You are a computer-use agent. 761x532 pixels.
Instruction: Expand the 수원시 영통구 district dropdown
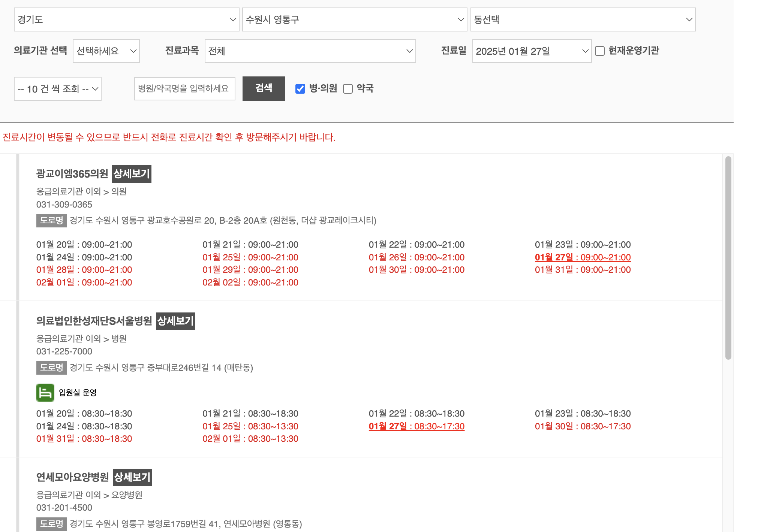tap(354, 19)
